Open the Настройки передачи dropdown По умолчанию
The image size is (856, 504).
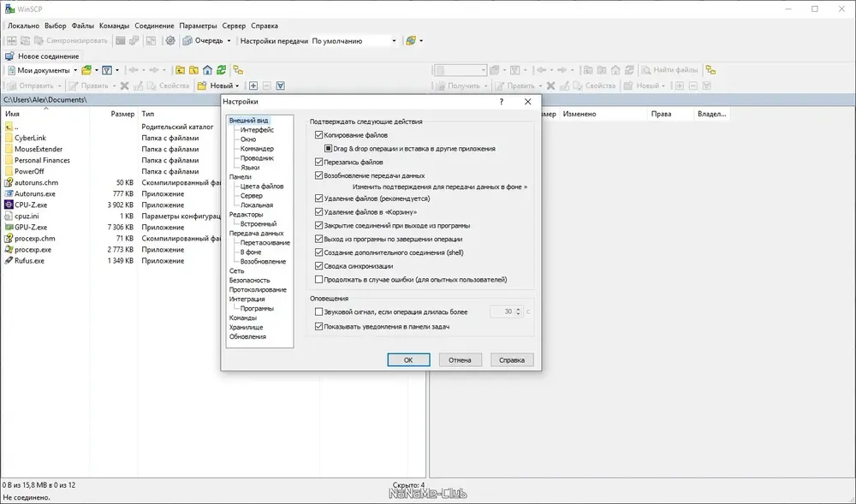click(354, 40)
